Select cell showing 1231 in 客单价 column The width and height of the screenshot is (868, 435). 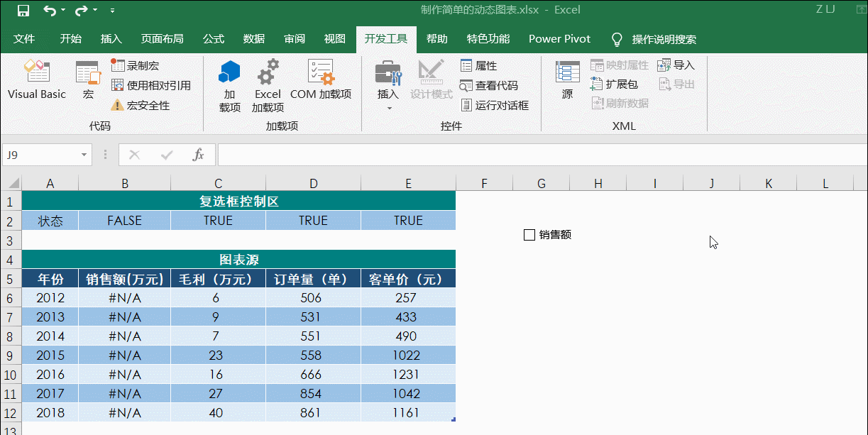(408, 374)
